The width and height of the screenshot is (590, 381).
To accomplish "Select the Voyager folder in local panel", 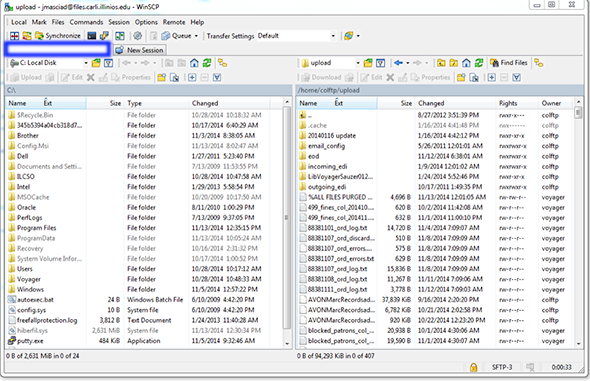I will pos(29,279).
